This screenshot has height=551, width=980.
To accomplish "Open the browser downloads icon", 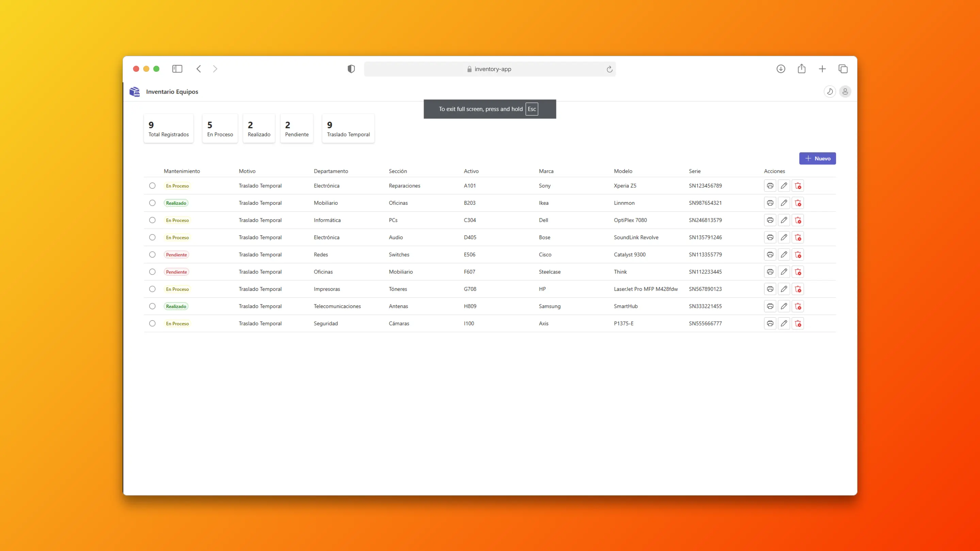I will coord(781,69).
